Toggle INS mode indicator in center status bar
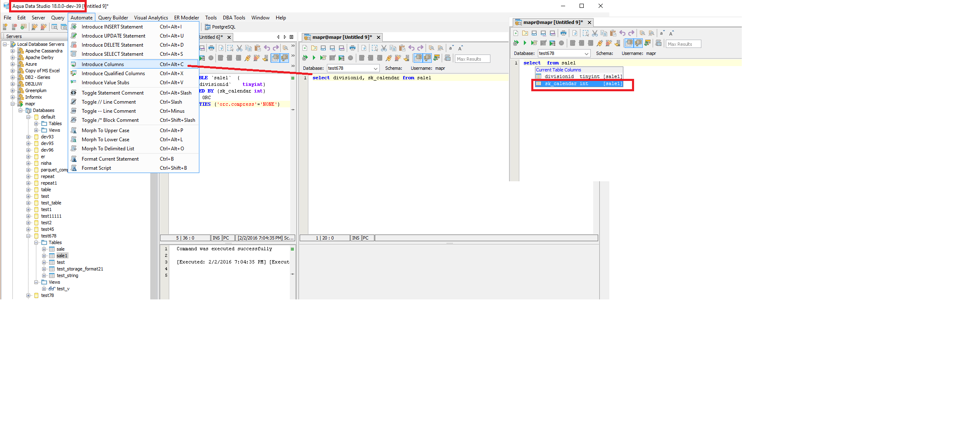The image size is (980, 446). [355, 238]
